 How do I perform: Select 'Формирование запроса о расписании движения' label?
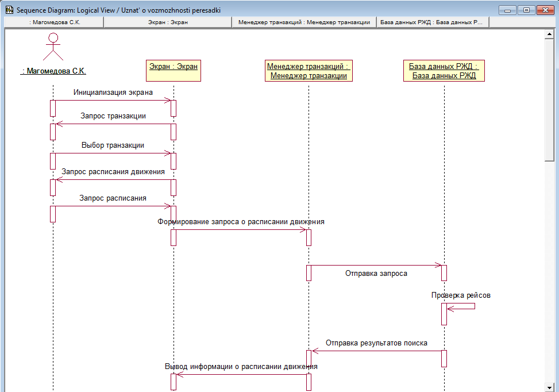click(x=241, y=221)
